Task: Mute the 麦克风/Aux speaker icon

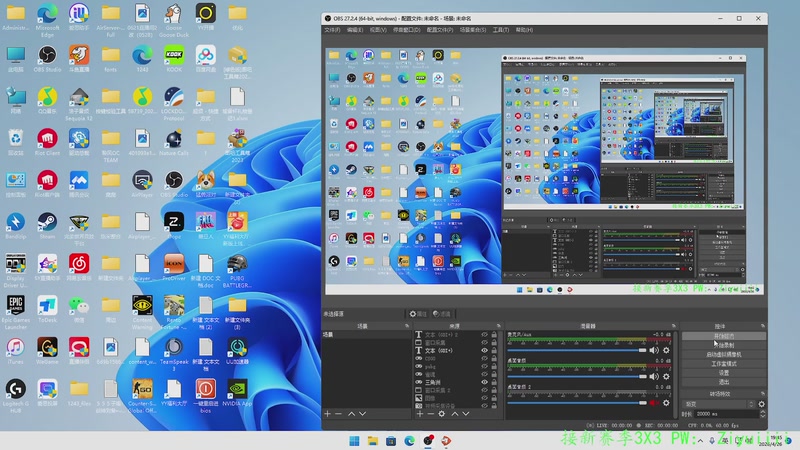Action: (654, 350)
